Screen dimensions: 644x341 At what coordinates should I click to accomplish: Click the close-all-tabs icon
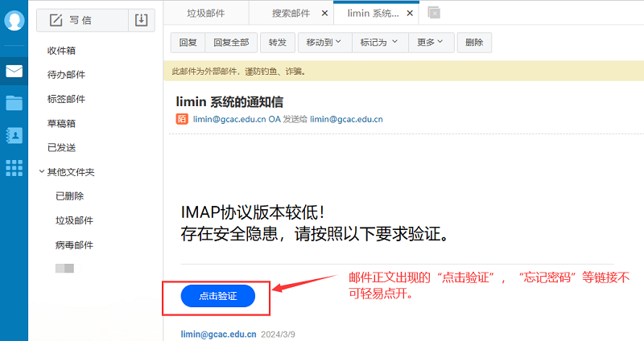(434, 12)
